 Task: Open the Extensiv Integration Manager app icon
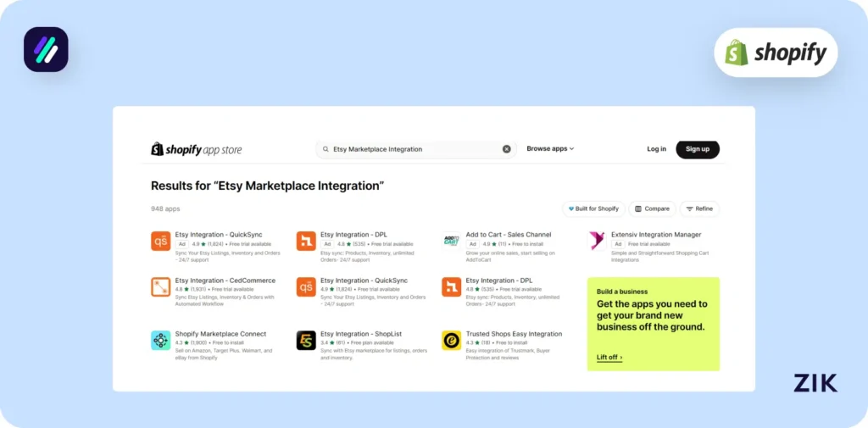click(x=598, y=241)
